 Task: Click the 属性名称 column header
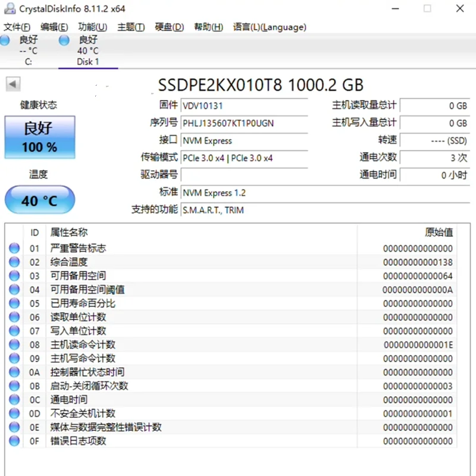pyautogui.click(x=201, y=233)
